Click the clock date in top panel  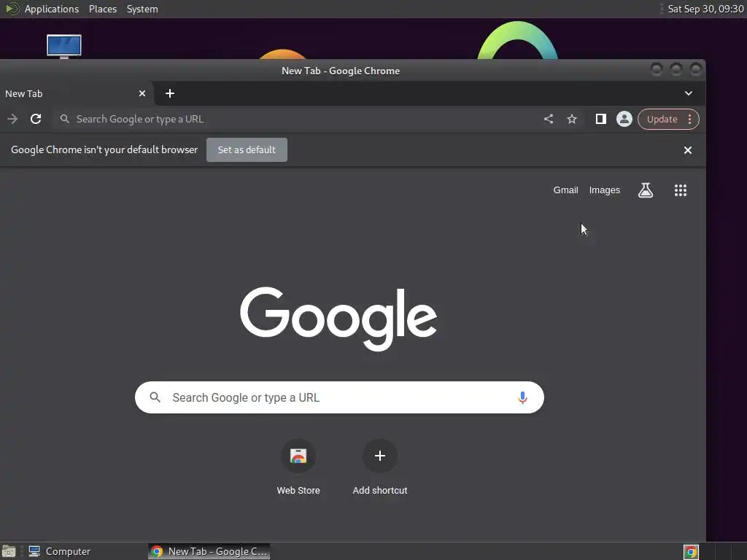[x=705, y=9]
